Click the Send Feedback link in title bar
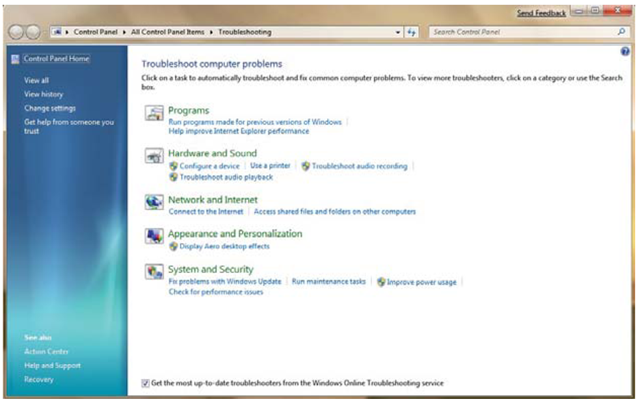The height and width of the screenshot is (403, 640). (x=541, y=13)
